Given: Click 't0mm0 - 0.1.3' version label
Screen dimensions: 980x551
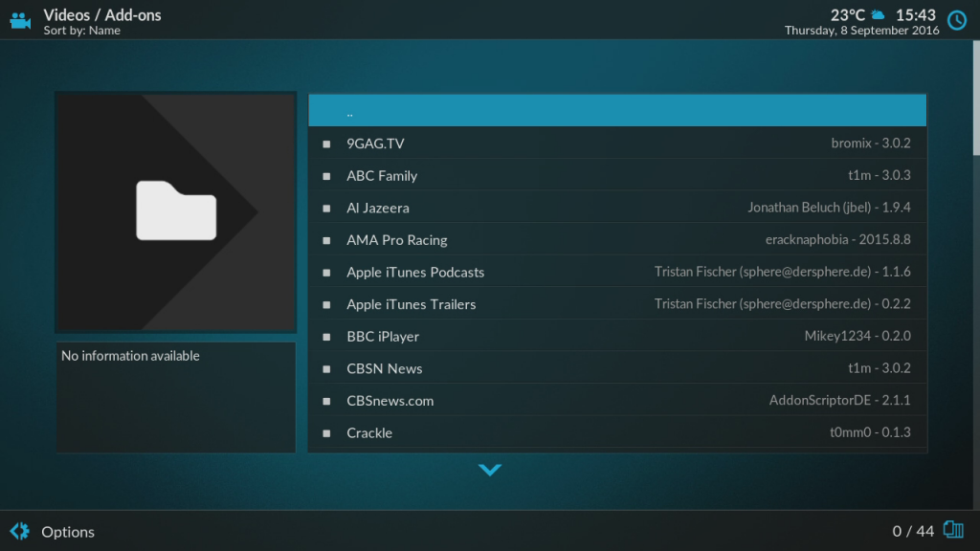Looking at the screenshot, I should (870, 432).
